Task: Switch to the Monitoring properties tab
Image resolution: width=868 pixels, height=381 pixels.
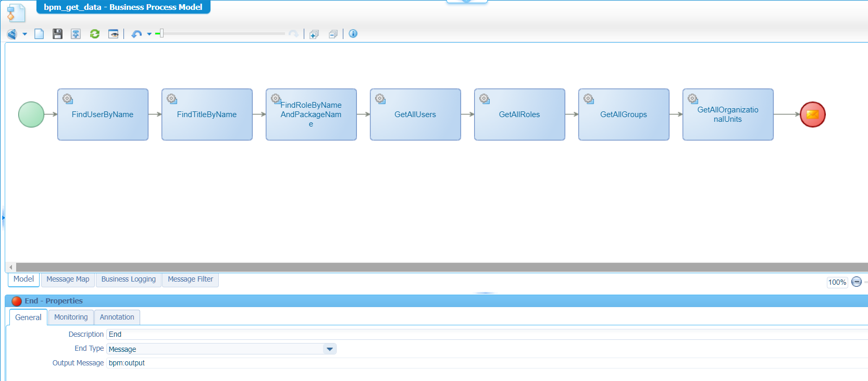Action: click(71, 317)
